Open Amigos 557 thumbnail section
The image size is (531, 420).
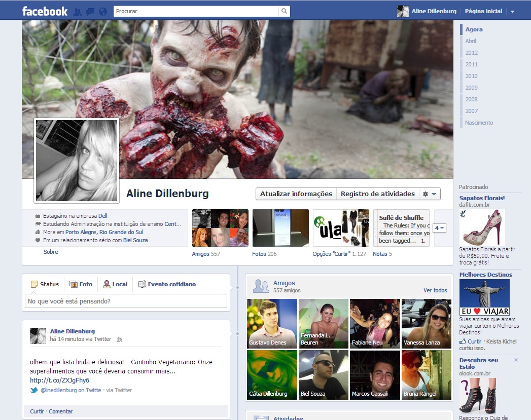220,228
